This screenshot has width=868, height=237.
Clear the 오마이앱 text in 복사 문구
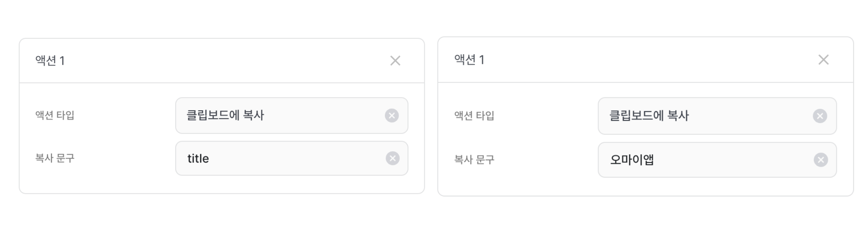click(820, 160)
